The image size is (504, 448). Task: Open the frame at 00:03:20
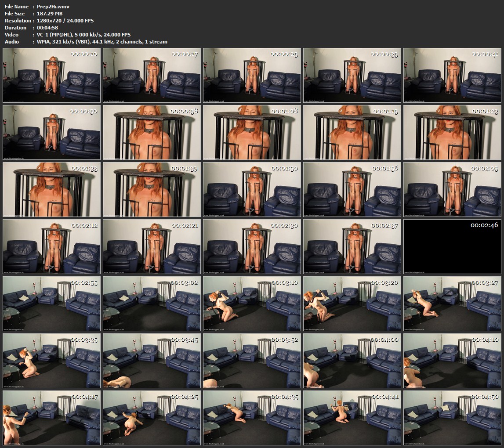[352, 303]
